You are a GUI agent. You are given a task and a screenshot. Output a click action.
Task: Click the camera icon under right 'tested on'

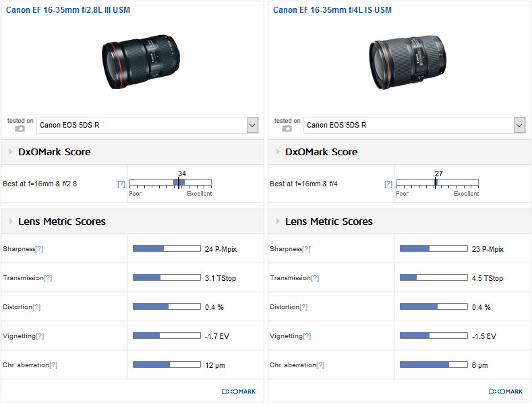pyautogui.click(x=287, y=128)
